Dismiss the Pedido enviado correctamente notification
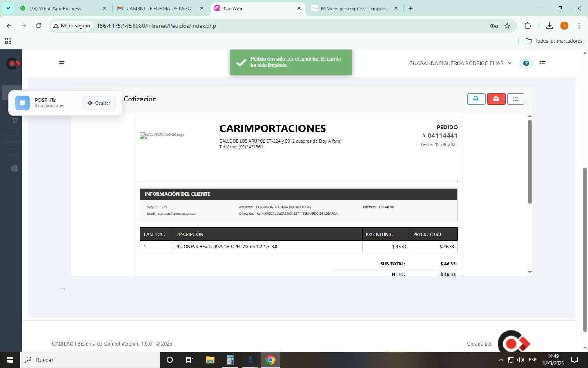 [x=291, y=62]
